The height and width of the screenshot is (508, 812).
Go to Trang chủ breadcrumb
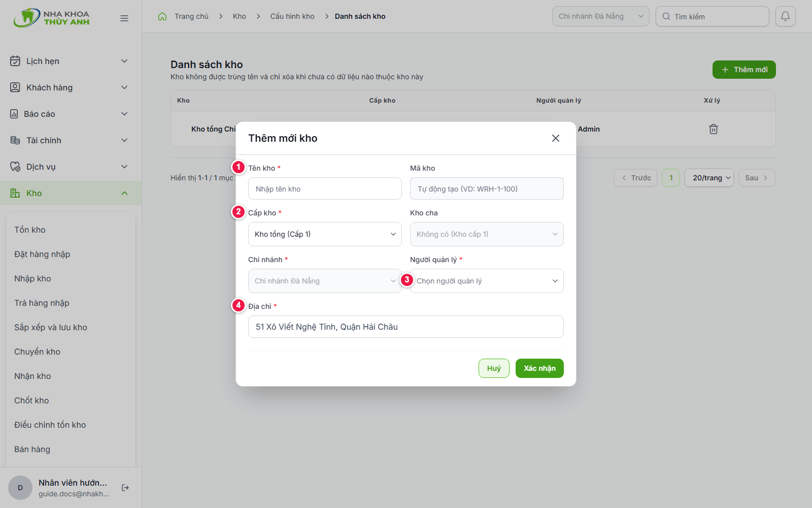191,16
